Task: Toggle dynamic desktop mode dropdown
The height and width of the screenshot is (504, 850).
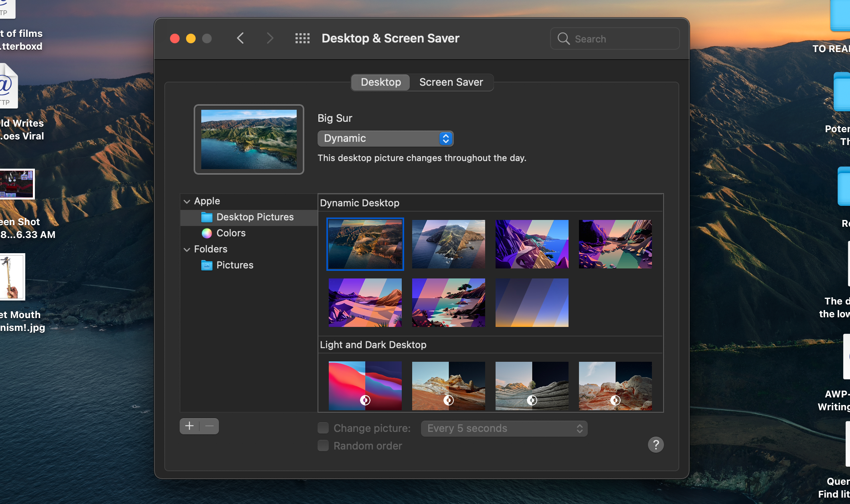Action: [385, 138]
